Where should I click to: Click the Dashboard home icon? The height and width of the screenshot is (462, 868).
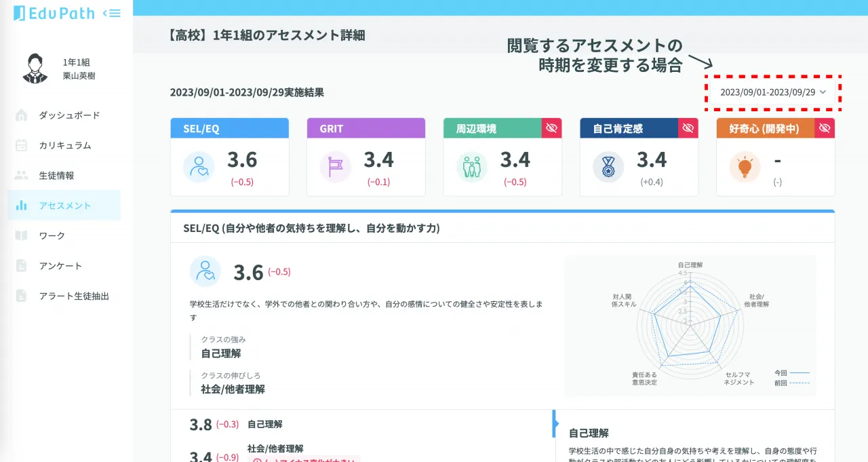22,115
